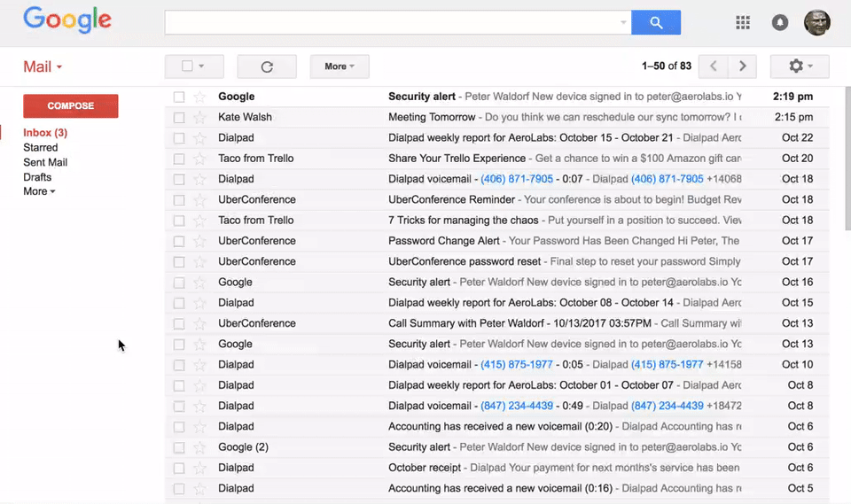Go to older messages with right arrow
The height and width of the screenshot is (504, 851).
click(743, 66)
